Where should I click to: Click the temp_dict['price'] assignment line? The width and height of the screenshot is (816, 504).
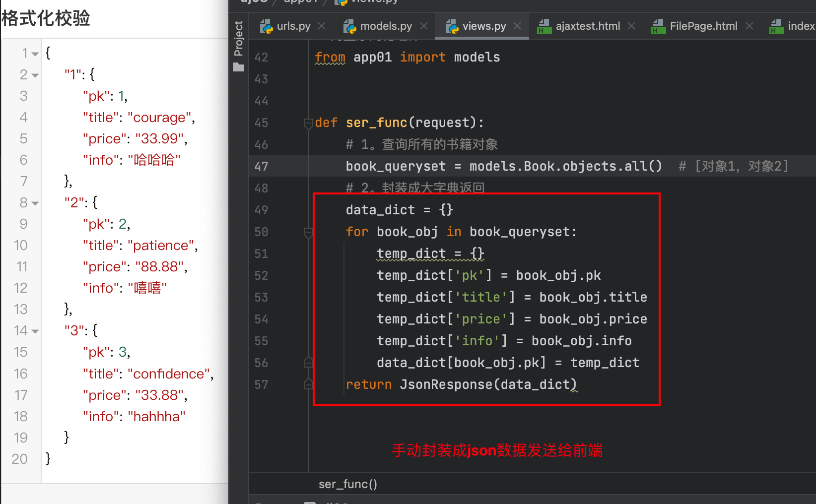pos(512,319)
